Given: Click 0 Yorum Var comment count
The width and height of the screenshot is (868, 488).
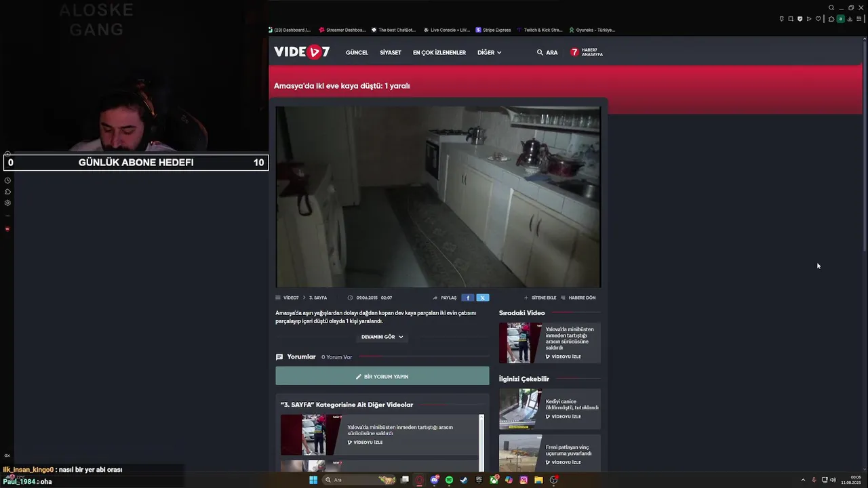Looking at the screenshot, I should 336,357.
